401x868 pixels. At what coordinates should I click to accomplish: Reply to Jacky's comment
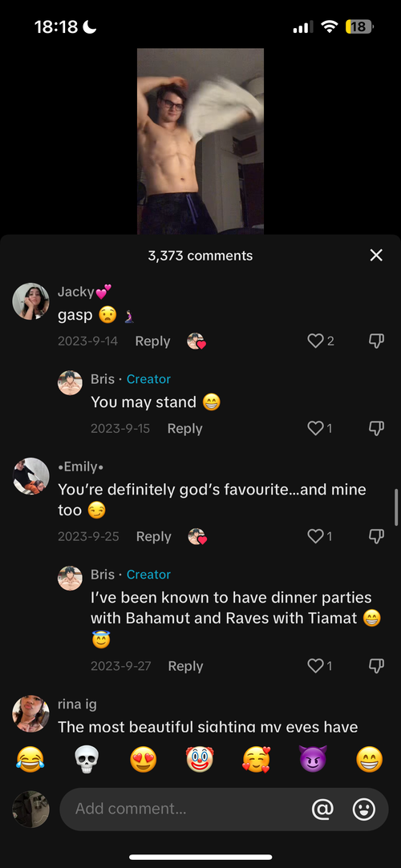tap(152, 341)
